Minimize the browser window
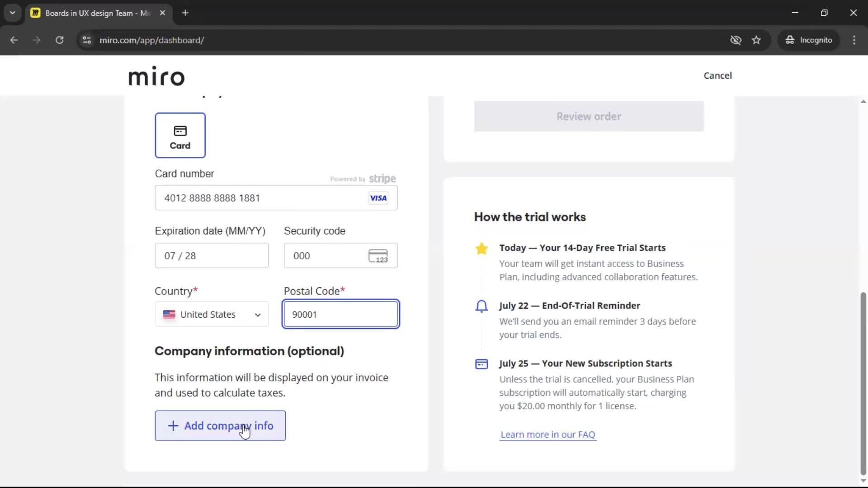The width and height of the screenshot is (868, 488). click(795, 13)
